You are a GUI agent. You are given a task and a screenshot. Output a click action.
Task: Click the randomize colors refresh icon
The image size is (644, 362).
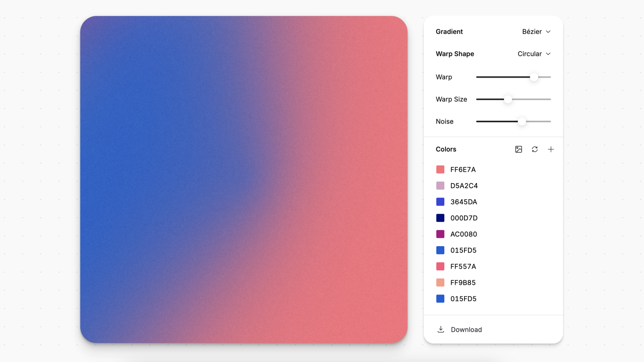535,149
